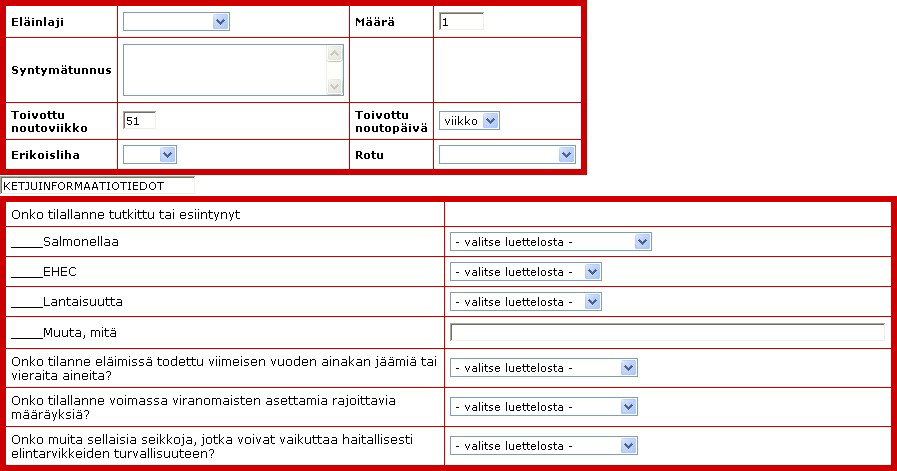
Task: Open the elintarvikkeiden turvallisuuteen dropdown
Action: [543, 446]
